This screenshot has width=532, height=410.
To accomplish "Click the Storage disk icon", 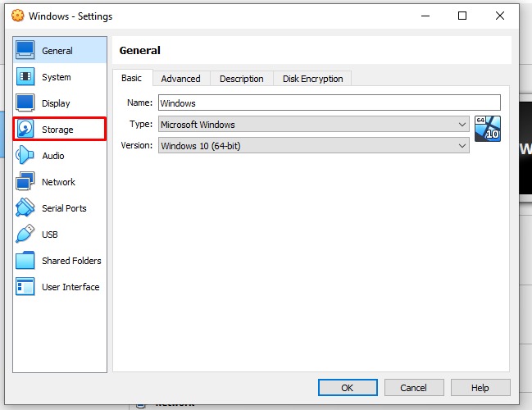I will click(x=25, y=129).
